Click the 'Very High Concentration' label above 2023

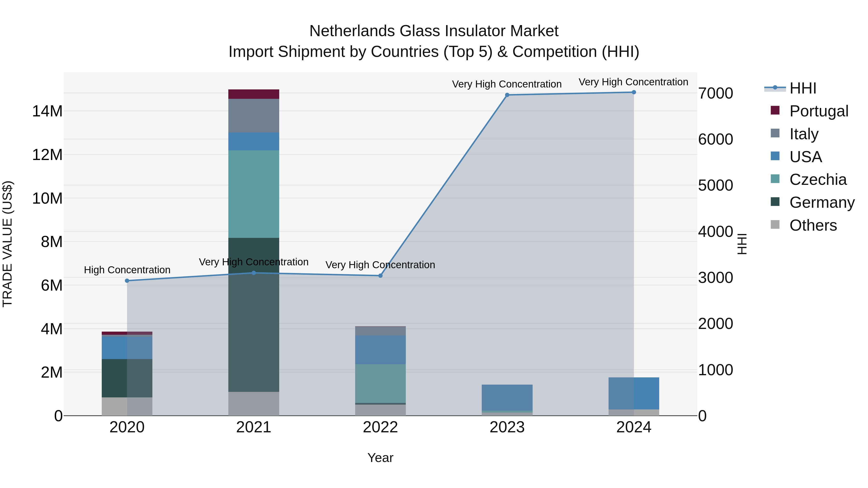point(507,84)
